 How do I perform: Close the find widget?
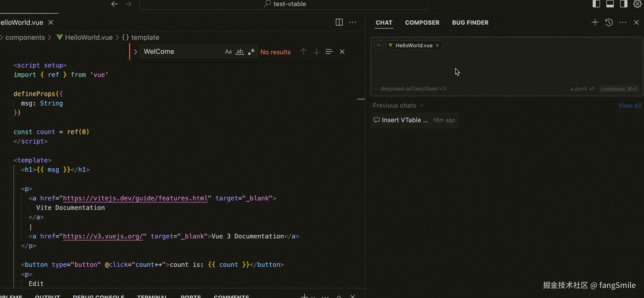[342, 52]
